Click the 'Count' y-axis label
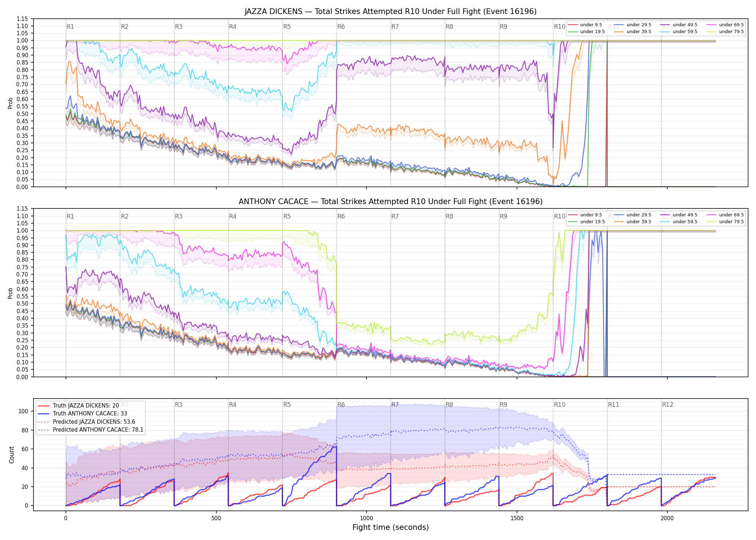 point(12,455)
